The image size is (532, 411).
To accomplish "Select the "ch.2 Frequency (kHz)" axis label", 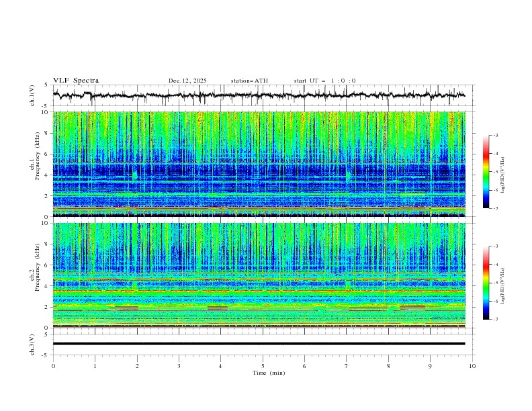I will pos(34,268).
